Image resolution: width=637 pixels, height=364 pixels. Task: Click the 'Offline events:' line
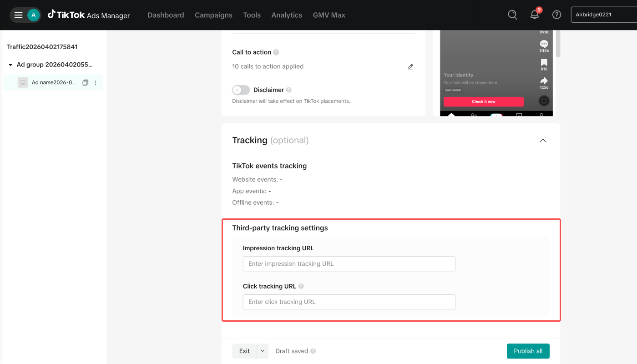point(255,202)
